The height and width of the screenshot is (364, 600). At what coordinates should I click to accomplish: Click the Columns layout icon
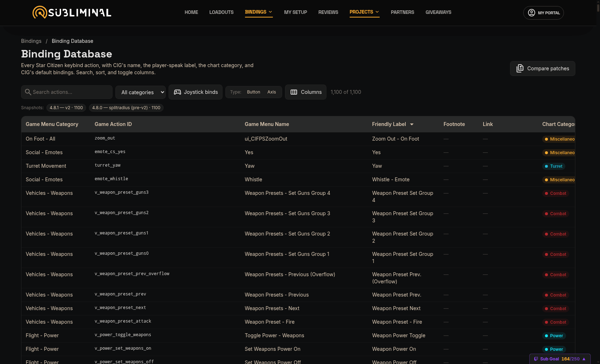(x=294, y=92)
